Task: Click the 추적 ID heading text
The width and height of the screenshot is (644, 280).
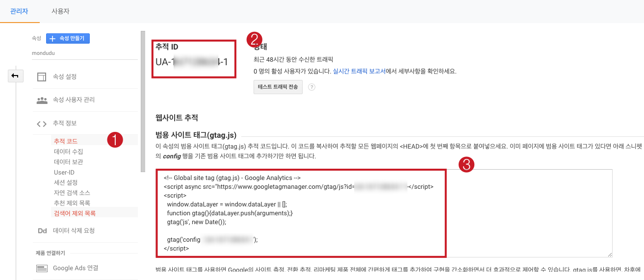Action: [167, 47]
